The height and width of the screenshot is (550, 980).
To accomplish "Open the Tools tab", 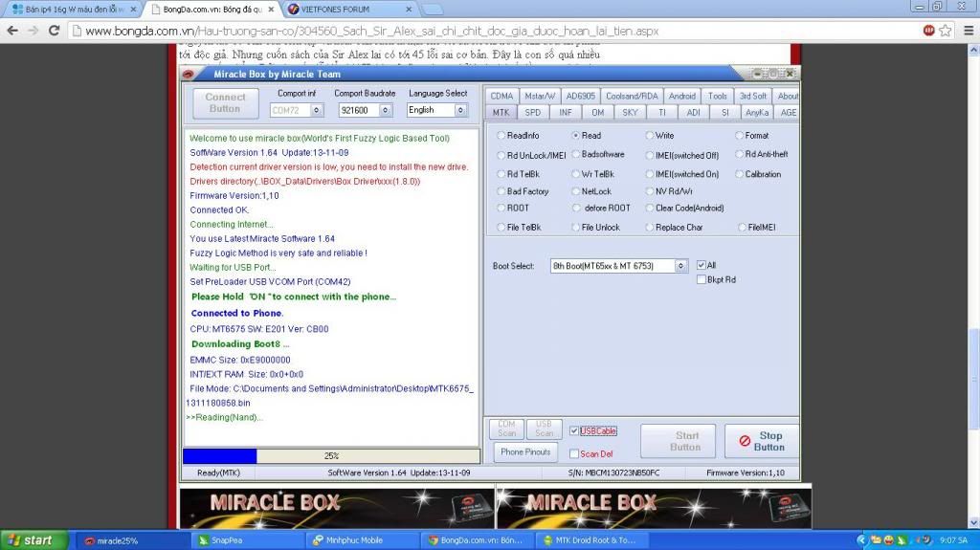I will click(718, 97).
